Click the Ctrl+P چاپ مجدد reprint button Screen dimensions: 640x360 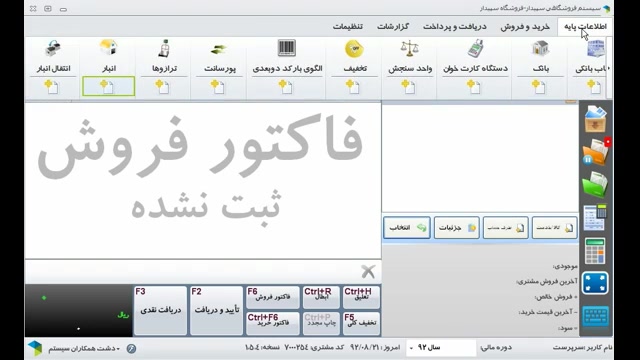tap(321, 323)
